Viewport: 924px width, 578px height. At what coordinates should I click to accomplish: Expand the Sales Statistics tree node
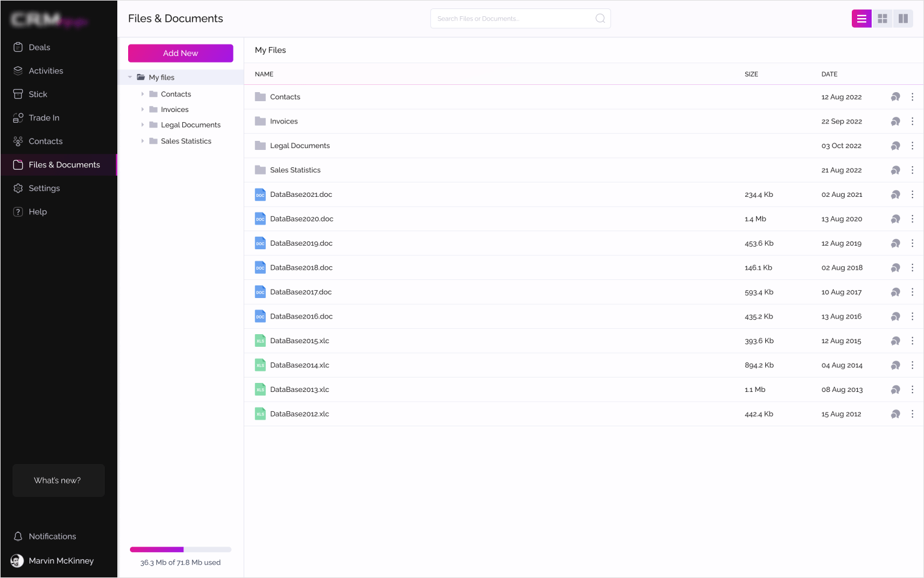(142, 141)
